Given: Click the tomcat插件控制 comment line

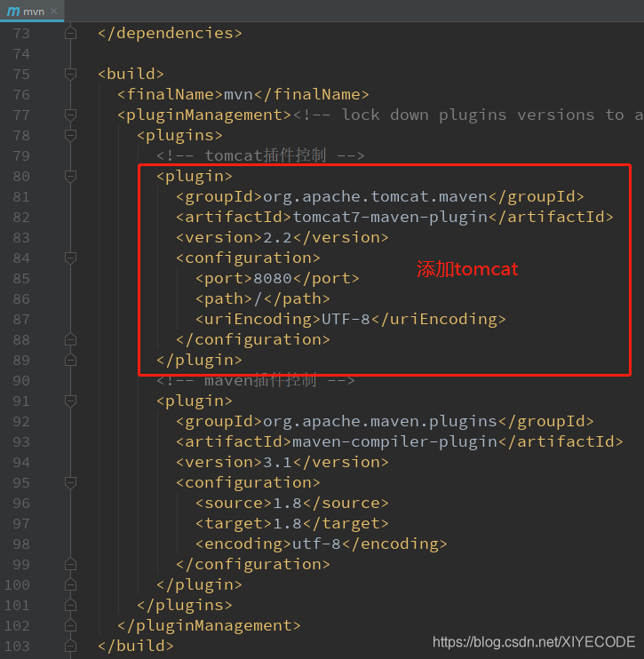Looking at the screenshot, I should click(260, 156).
